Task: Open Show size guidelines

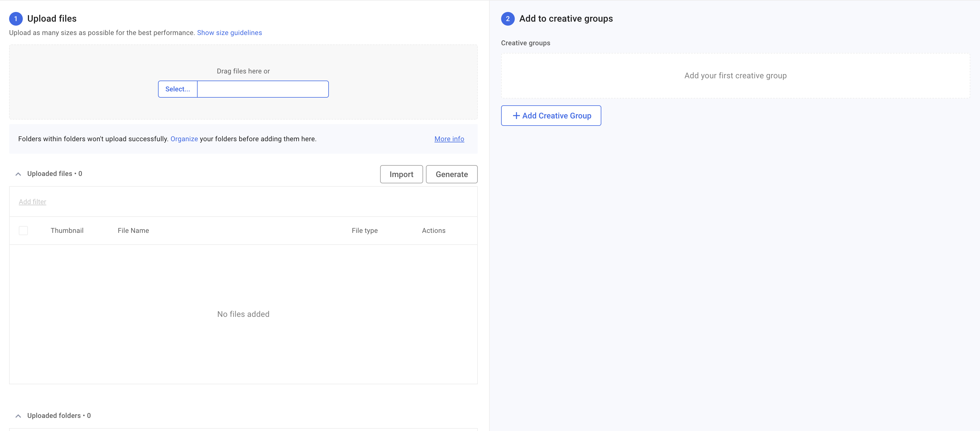Action: coord(229,33)
